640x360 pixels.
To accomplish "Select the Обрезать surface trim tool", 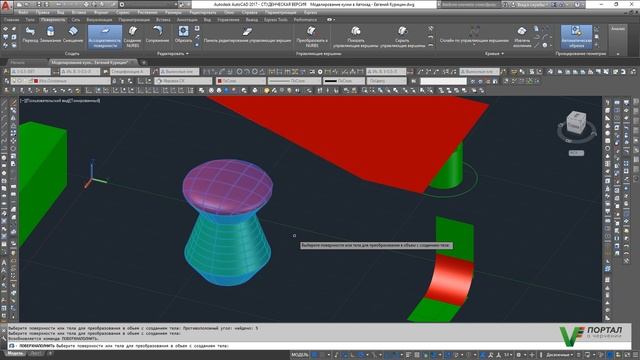I will click(x=183, y=35).
